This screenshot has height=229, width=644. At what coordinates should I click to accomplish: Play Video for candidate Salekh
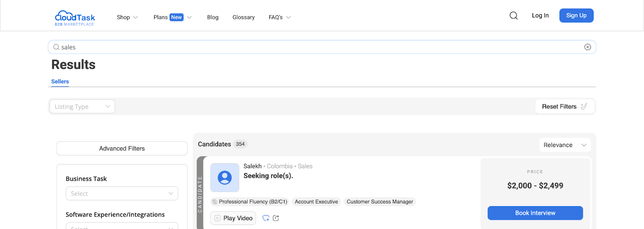point(233,218)
